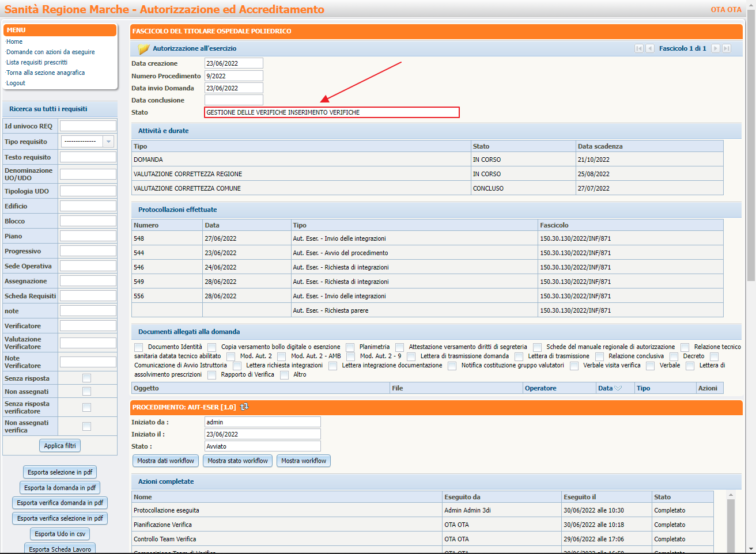The width and height of the screenshot is (756, 554).
Task: Advance to next fascicolo with the forward arrow
Action: click(x=716, y=48)
